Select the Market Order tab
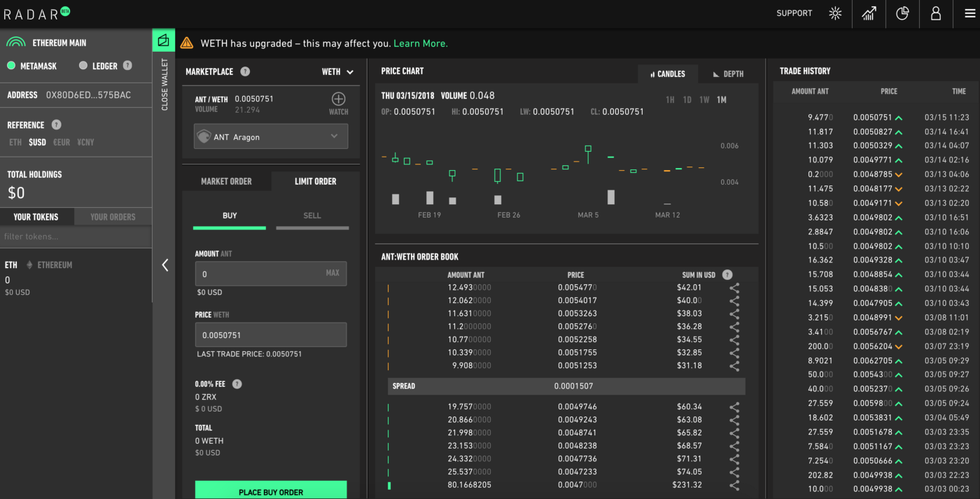This screenshot has width=980, height=499. tap(226, 181)
